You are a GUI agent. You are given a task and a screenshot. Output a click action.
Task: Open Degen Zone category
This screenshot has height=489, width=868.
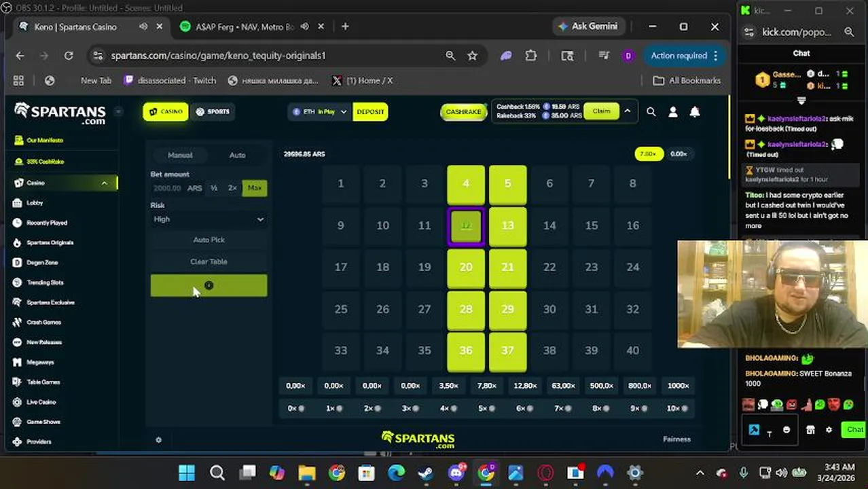coord(42,262)
